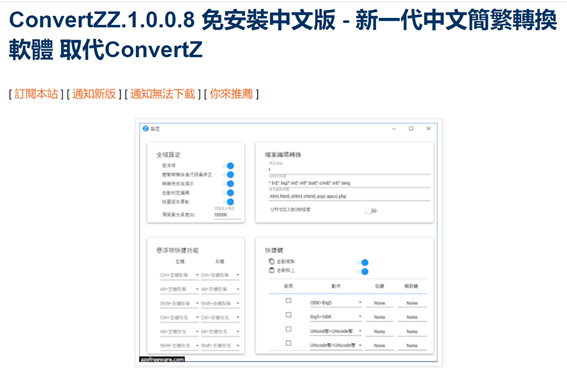Image resolution: width=567 pixels, height=368 pixels.
Task: Maximize the 設定 window
Action: [411, 129]
